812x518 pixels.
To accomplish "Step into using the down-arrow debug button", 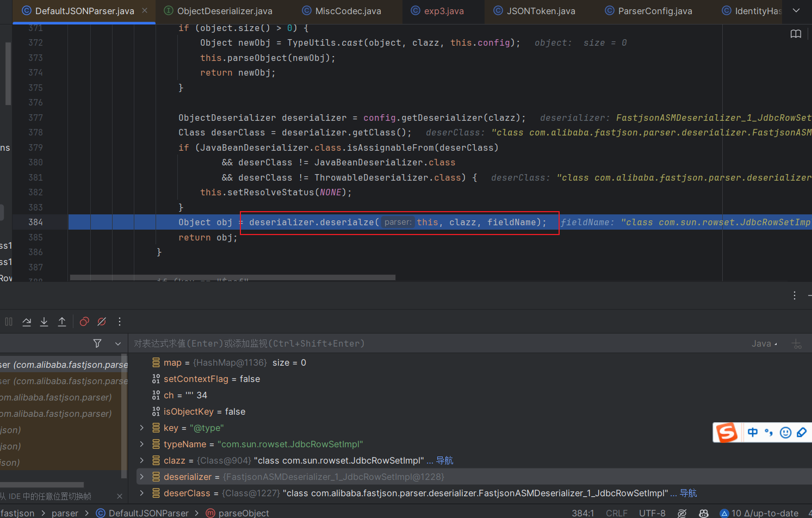I will tap(44, 322).
